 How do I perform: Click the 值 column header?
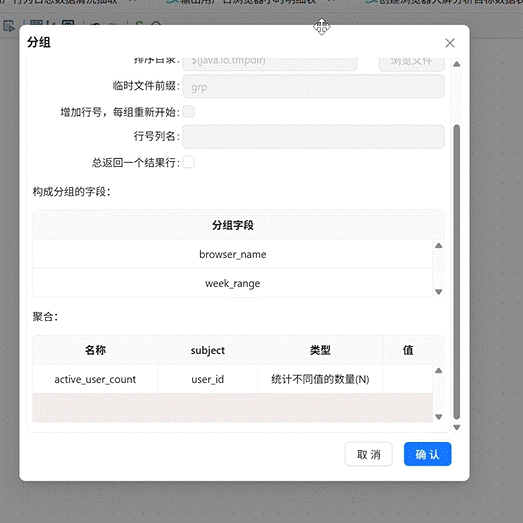[408, 350]
